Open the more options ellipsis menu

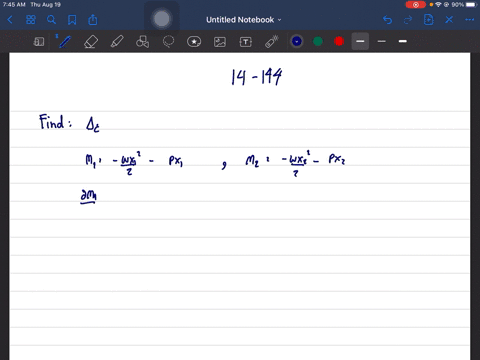(470, 20)
